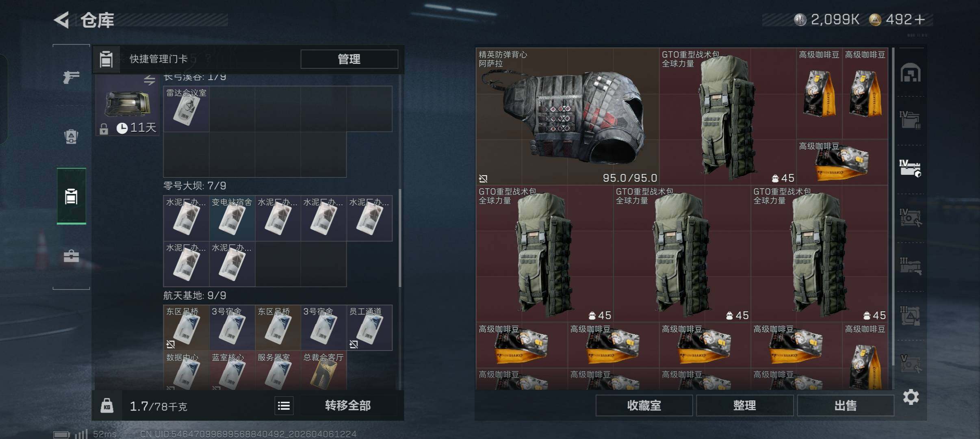Open the weapons category pistol icon

[x=71, y=77]
